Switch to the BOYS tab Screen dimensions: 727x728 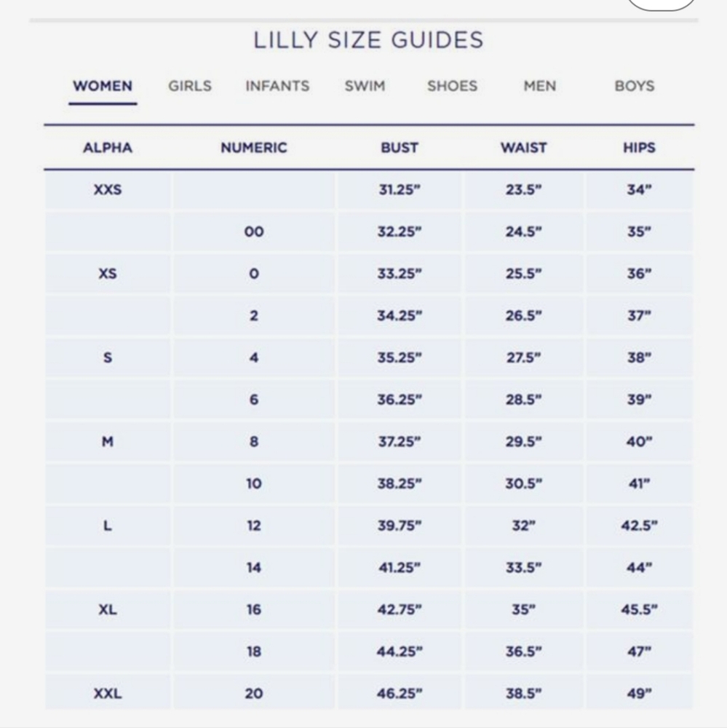tap(635, 87)
